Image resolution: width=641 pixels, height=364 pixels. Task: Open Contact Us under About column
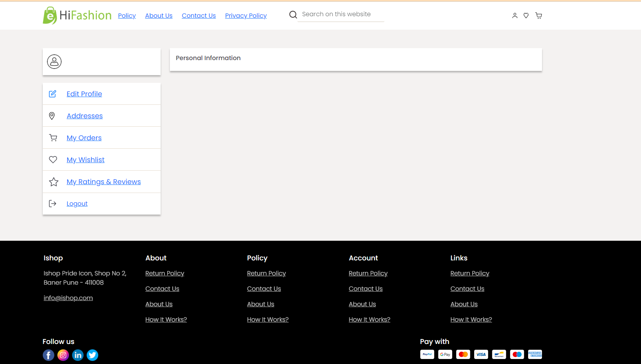[162, 289]
